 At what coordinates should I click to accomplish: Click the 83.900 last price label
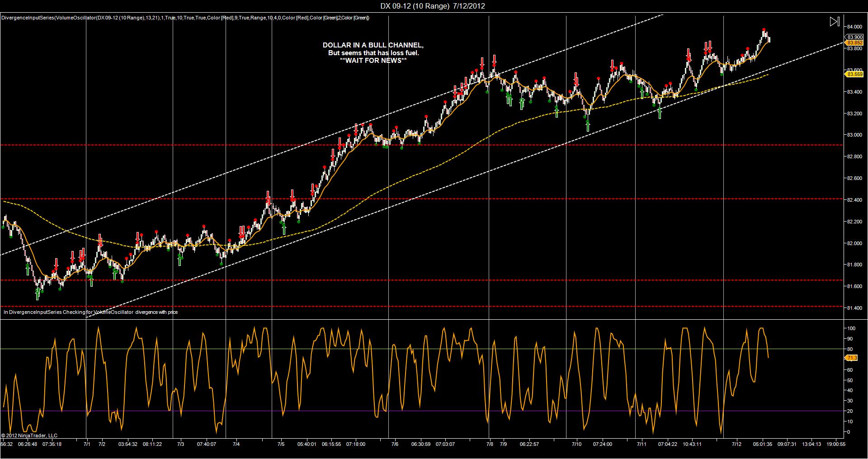tap(854, 37)
